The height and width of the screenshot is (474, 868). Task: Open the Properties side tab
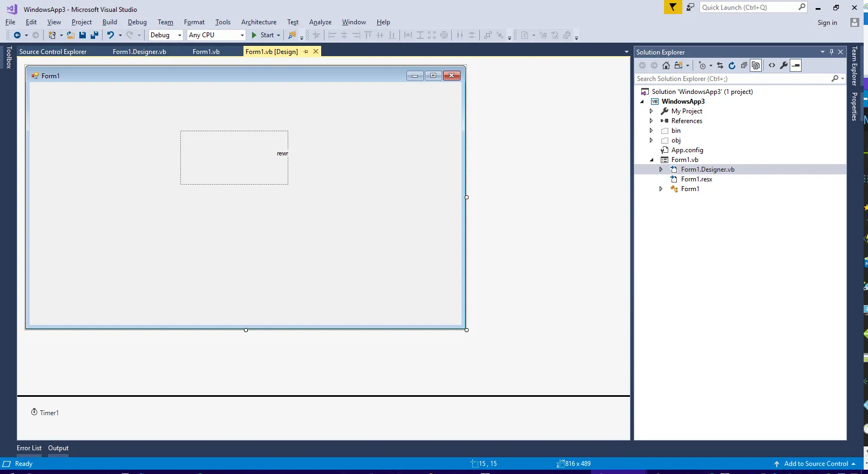(x=854, y=106)
